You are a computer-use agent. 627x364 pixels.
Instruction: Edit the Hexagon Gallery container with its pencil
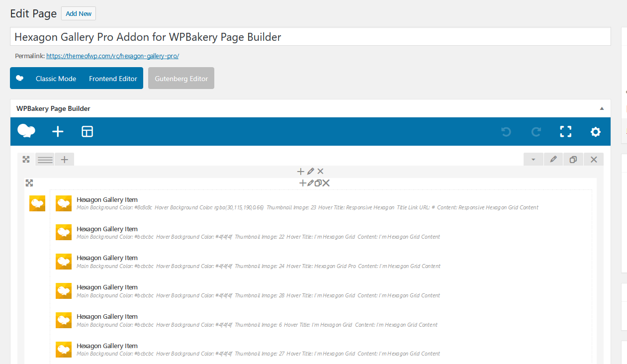coord(310,183)
